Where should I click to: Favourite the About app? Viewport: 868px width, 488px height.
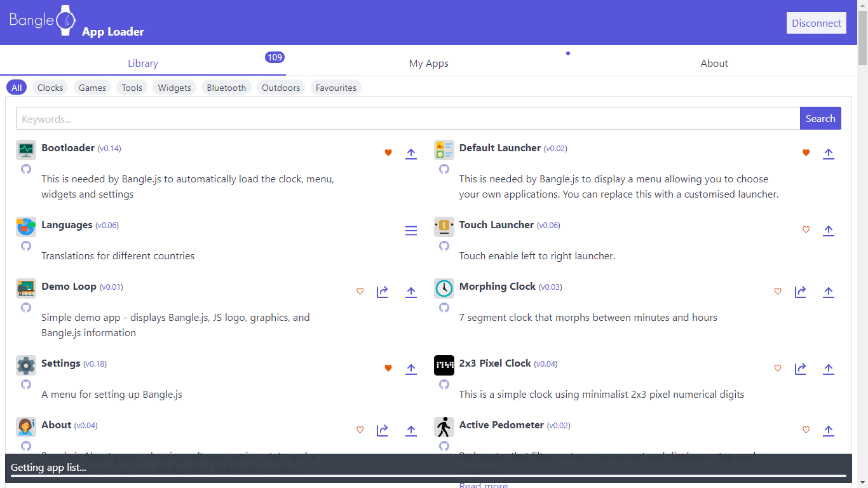[360, 430]
